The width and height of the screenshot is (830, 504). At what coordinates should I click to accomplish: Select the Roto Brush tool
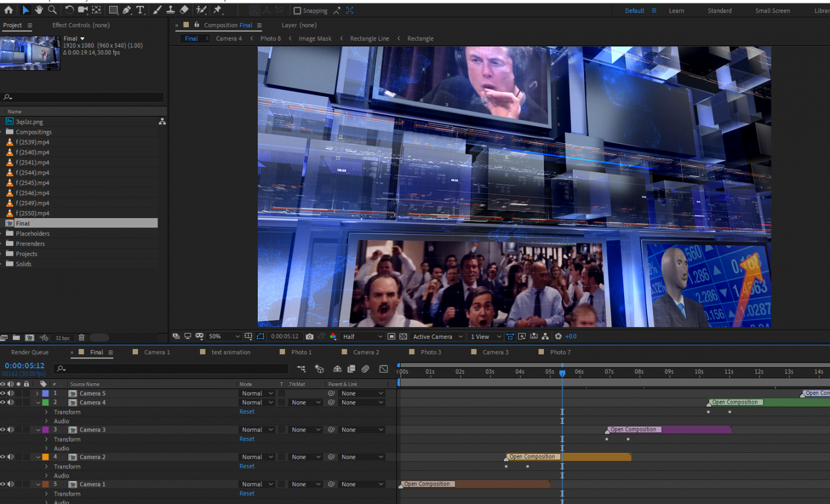(x=201, y=10)
